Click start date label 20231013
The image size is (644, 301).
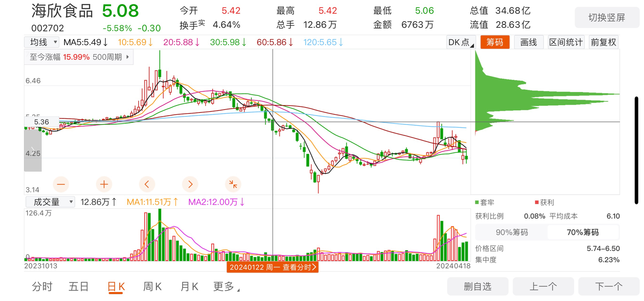click(41, 266)
